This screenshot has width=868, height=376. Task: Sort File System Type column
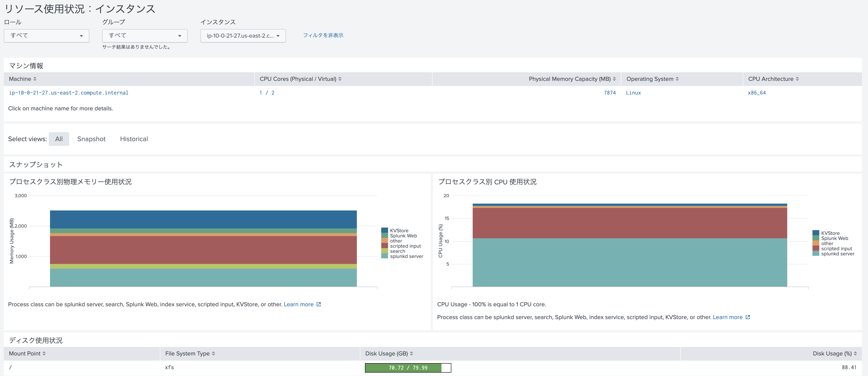click(x=213, y=353)
